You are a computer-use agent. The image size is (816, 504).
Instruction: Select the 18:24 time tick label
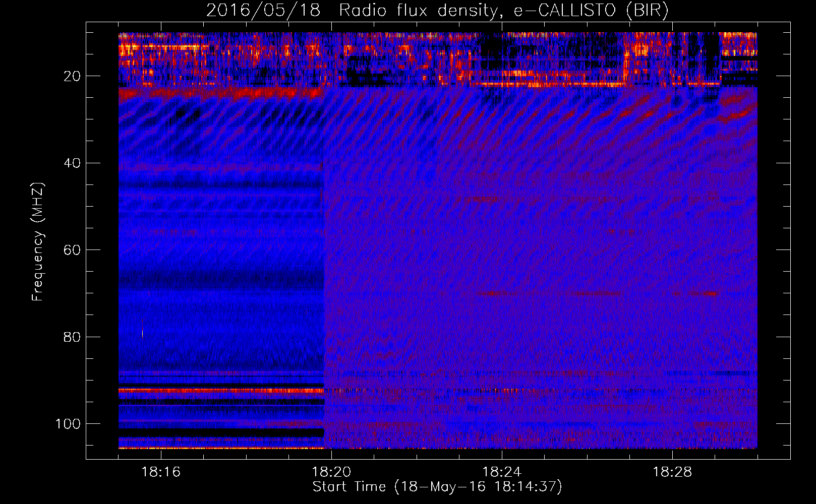click(502, 472)
